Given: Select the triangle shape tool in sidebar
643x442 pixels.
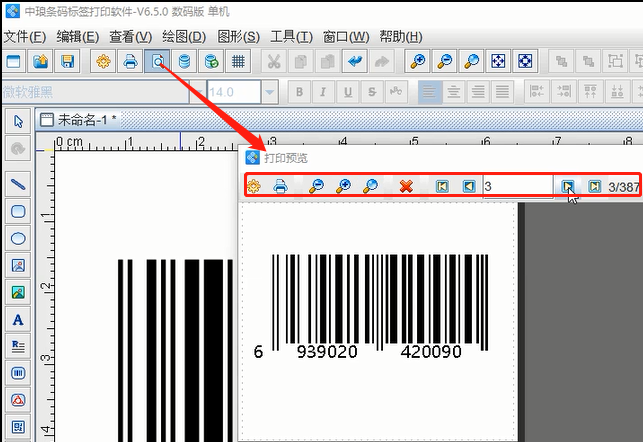Looking at the screenshot, I should pyautogui.click(x=18, y=400).
